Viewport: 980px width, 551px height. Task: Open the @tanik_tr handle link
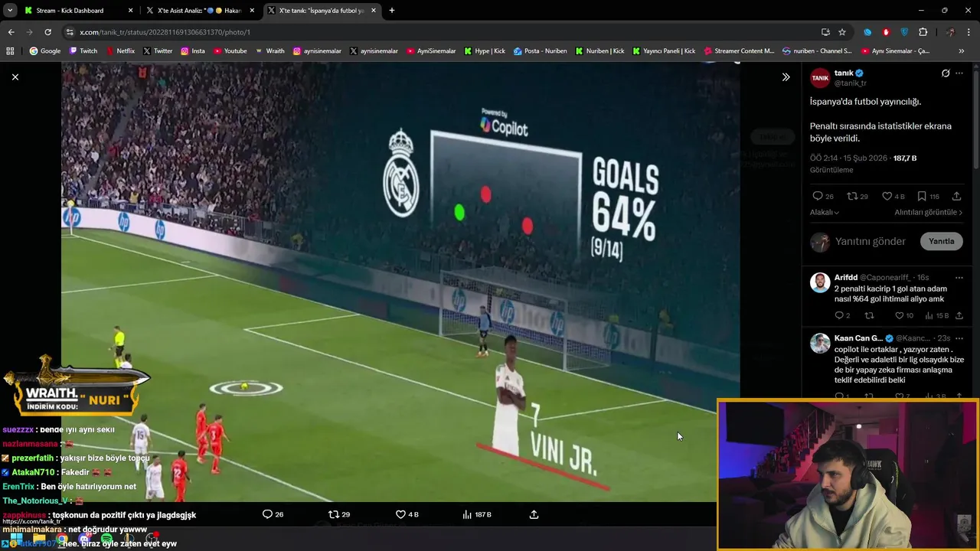[x=851, y=83]
